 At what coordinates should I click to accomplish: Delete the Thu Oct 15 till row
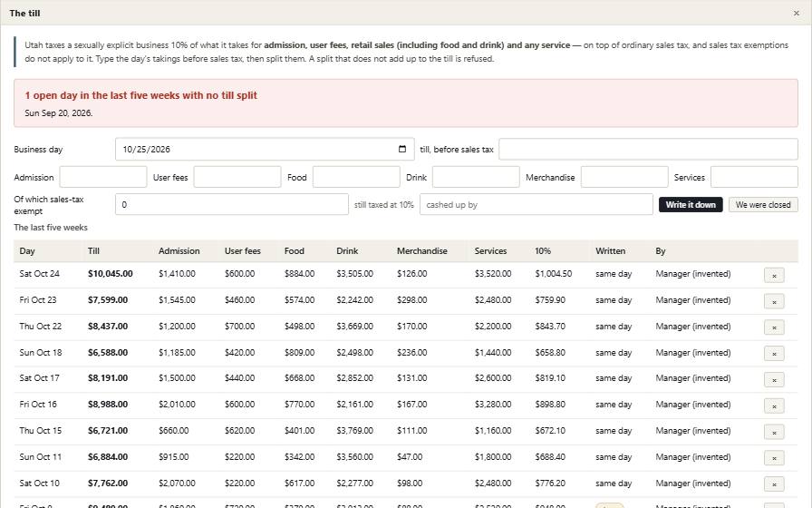(774, 432)
